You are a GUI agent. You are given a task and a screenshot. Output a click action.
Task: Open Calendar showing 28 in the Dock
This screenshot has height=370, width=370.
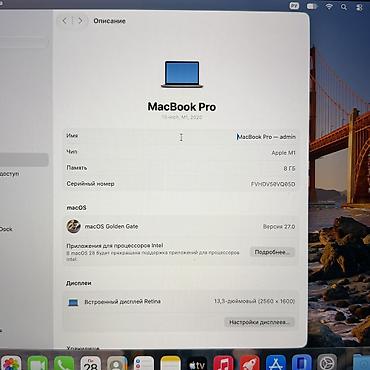point(91,363)
